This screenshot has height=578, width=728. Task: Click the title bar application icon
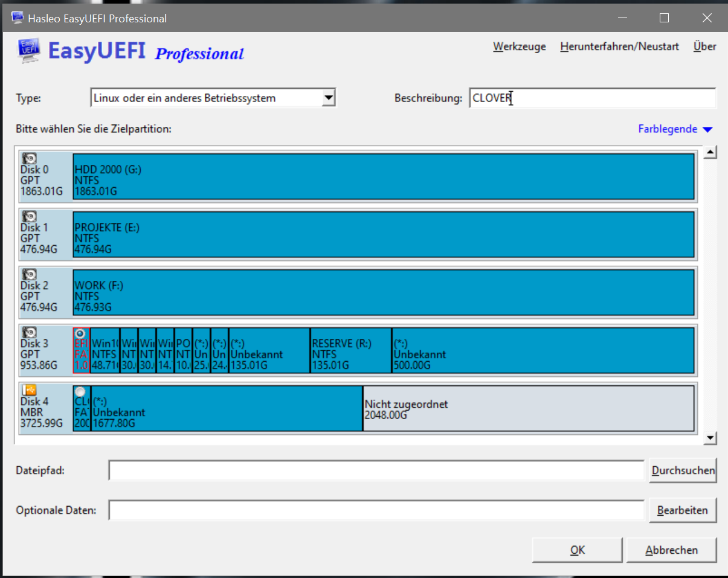tap(18, 18)
